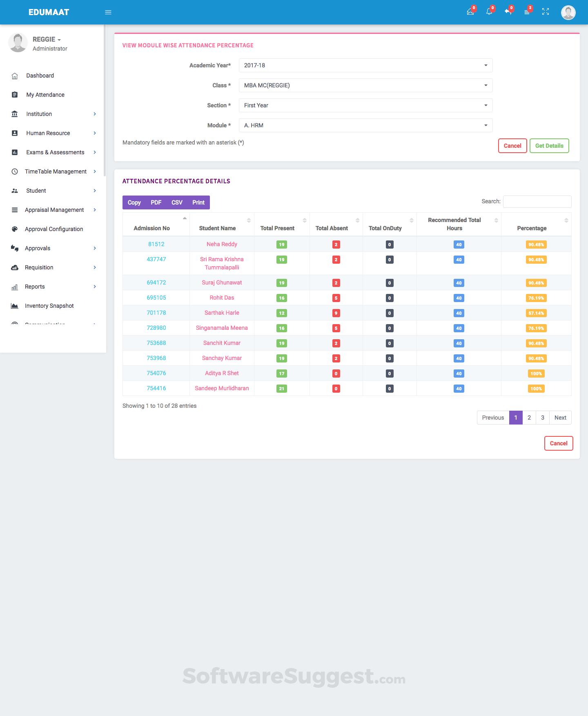Click the Inventory Snapshot chart icon
Screen dimensions: 588x716
(15, 306)
